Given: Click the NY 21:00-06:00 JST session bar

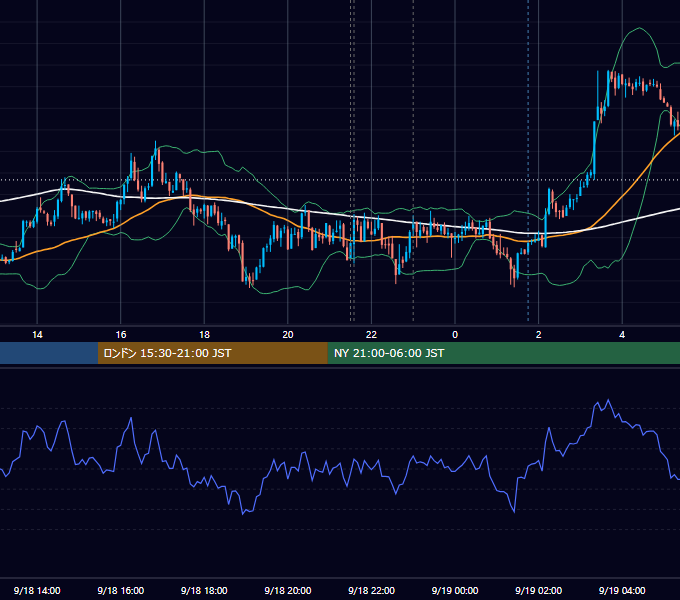Looking at the screenshot, I should click(503, 353).
